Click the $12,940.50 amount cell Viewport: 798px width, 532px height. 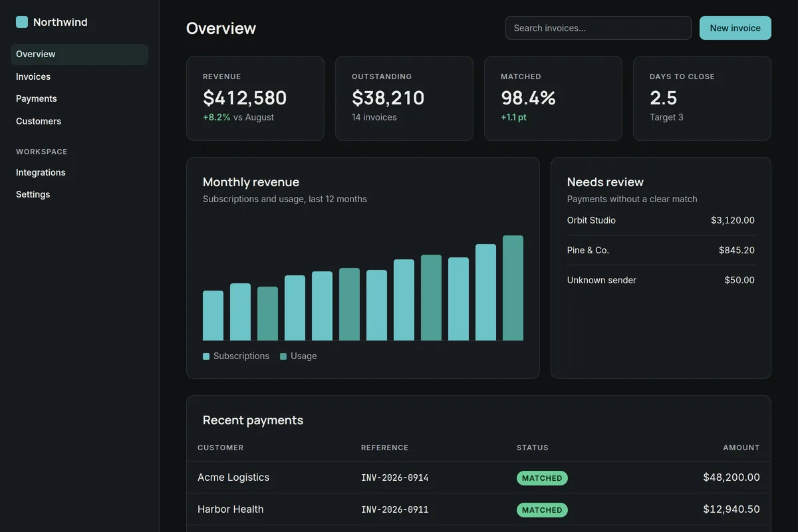[731, 509]
